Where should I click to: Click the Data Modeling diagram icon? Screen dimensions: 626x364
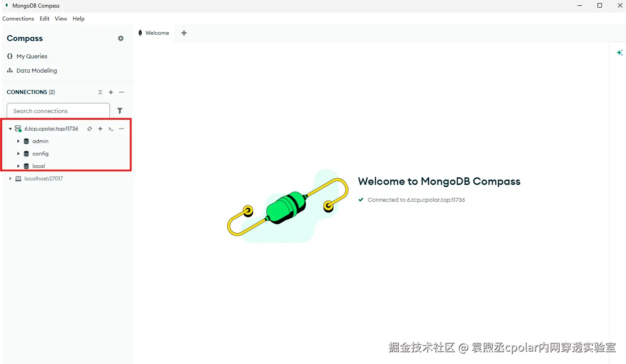point(10,70)
